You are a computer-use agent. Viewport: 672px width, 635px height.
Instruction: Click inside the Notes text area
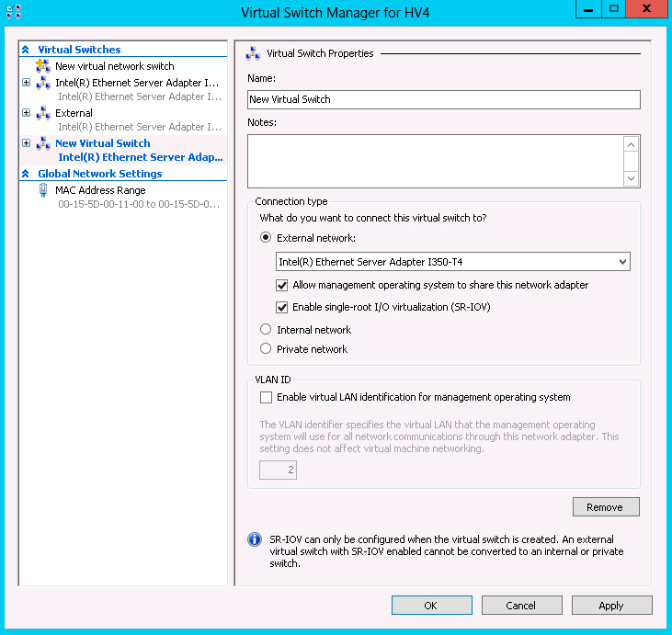435,161
